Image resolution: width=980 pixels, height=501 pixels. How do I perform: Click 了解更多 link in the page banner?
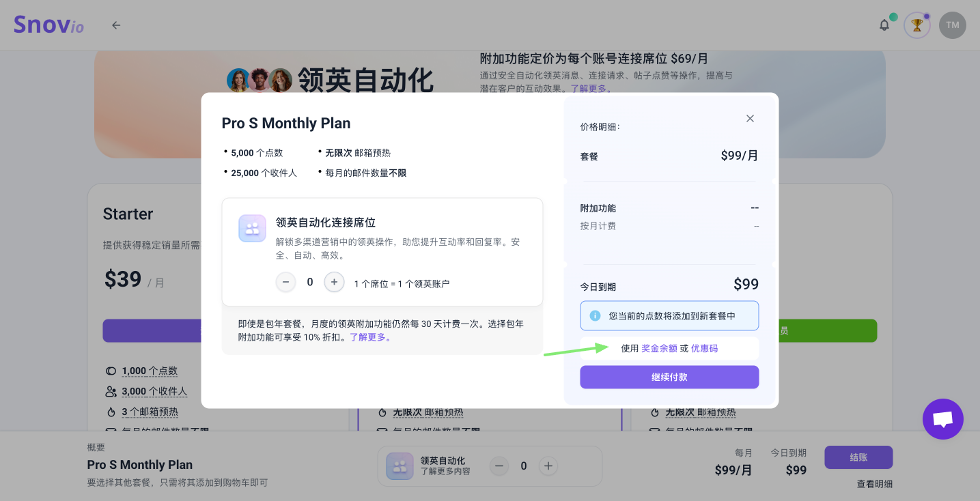coord(588,88)
